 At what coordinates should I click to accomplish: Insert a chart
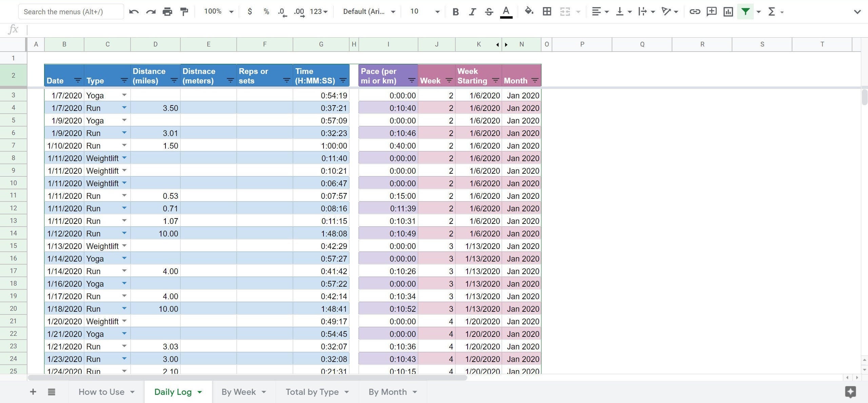(x=728, y=11)
